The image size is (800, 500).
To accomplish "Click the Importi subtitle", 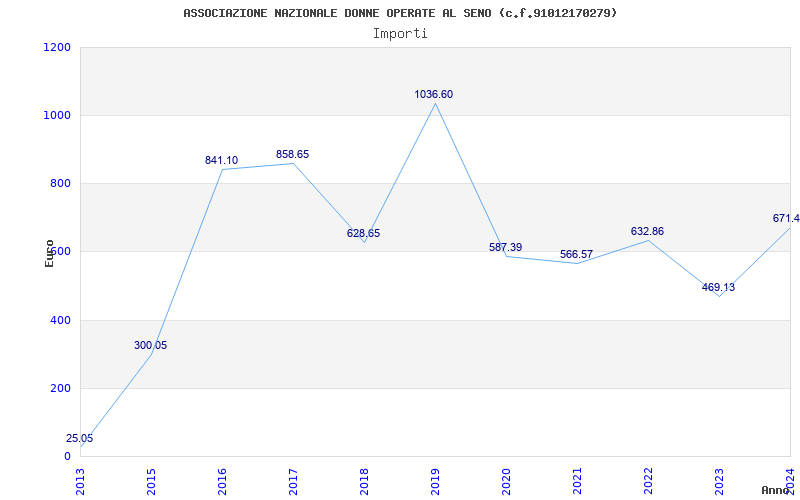I will tap(400, 34).
